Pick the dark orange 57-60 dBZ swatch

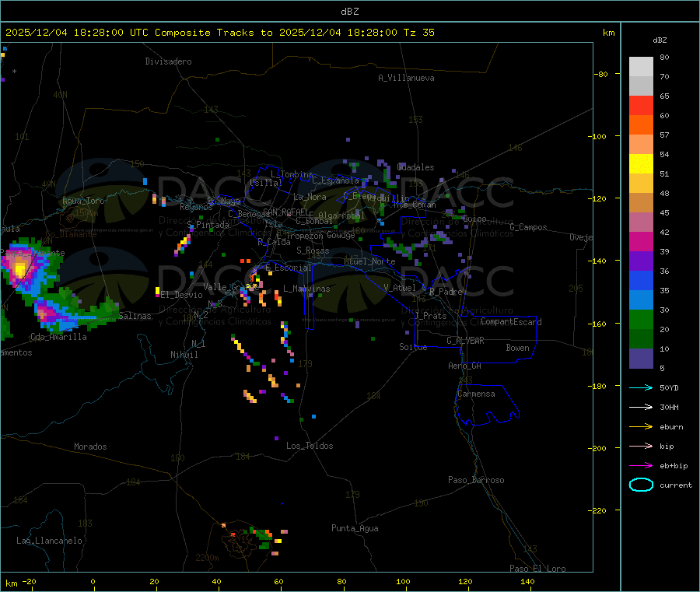point(641,125)
